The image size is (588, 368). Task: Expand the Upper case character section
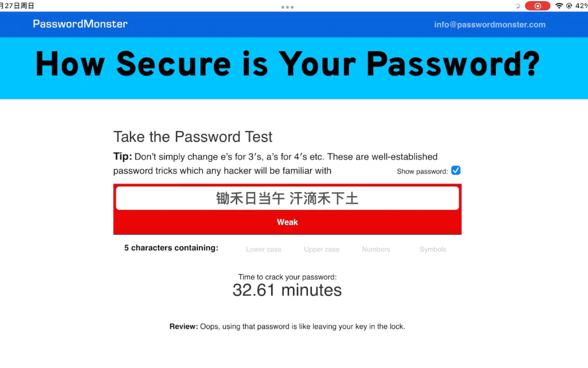click(321, 249)
